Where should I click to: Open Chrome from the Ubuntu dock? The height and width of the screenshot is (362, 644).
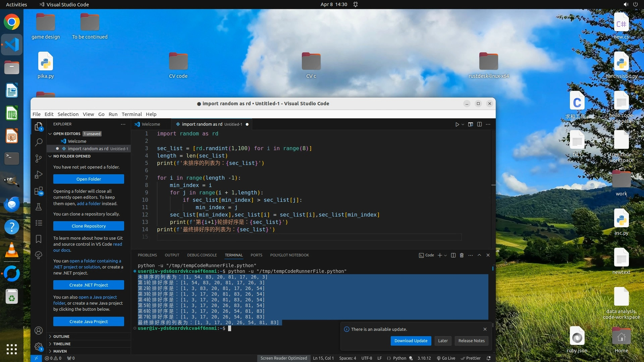[12, 22]
